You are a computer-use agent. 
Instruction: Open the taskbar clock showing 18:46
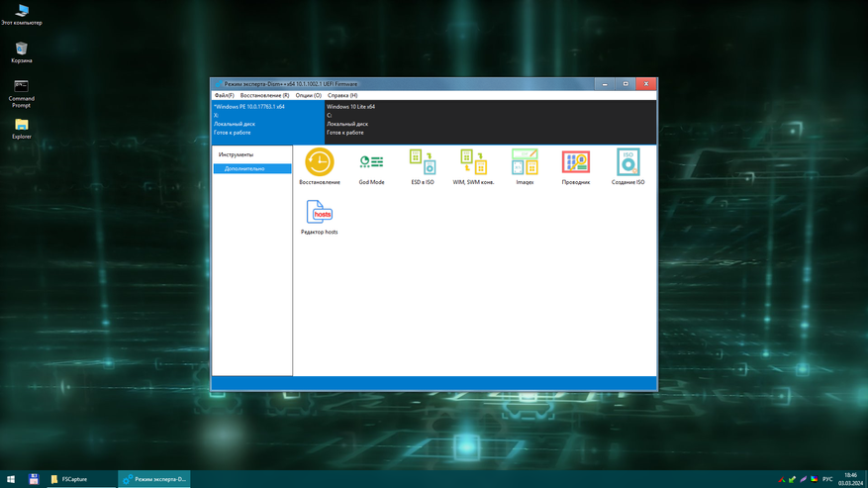click(851, 479)
